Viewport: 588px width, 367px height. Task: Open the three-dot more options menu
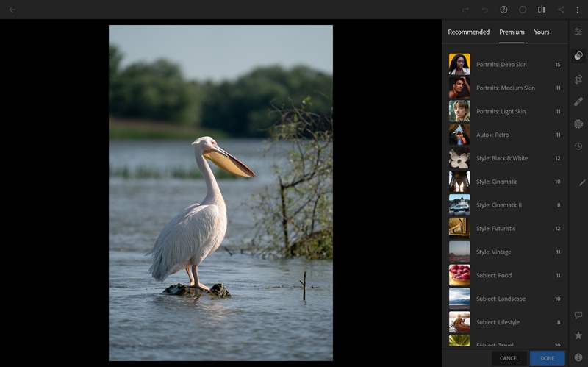(578, 10)
